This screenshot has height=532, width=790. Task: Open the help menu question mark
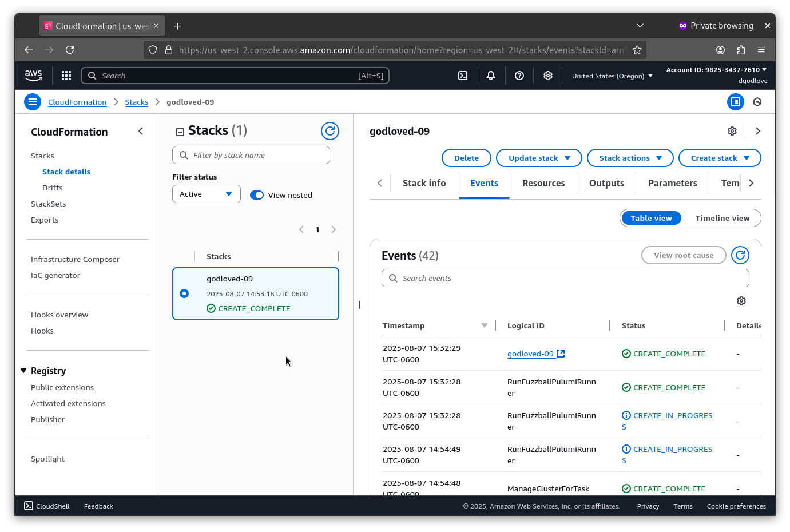pyautogui.click(x=519, y=75)
